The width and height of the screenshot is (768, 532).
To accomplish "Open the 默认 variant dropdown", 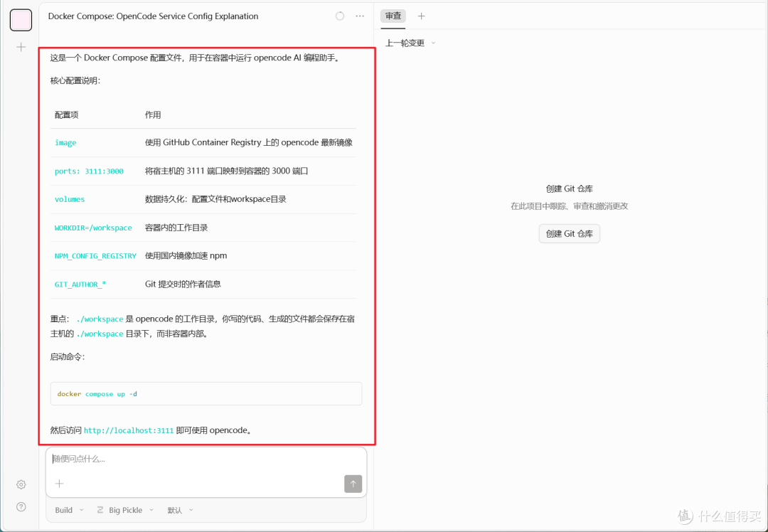I will tap(180, 510).
